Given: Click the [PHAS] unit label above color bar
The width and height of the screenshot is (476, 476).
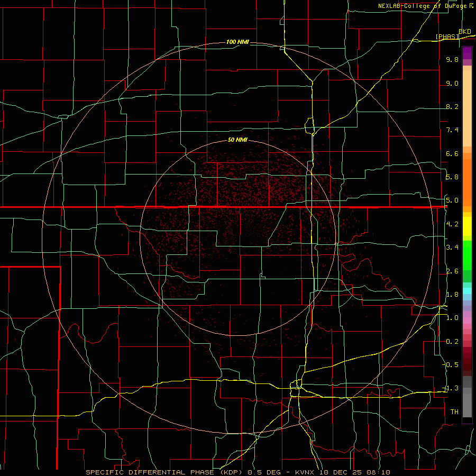Looking at the screenshot, I should coord(447,36).
